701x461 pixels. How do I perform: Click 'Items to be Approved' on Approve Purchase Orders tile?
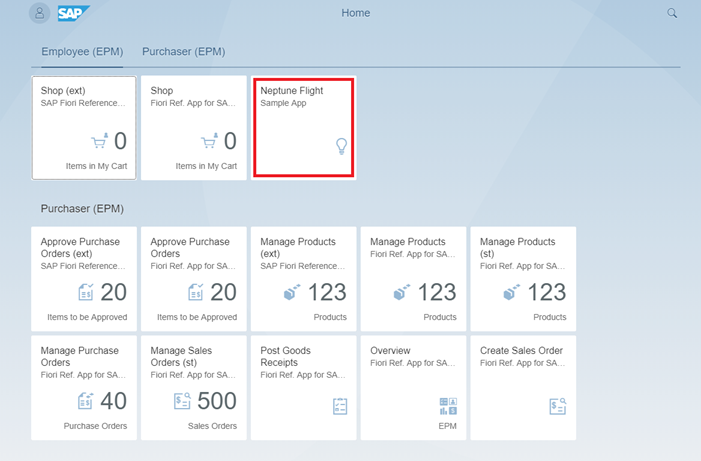tap(197, 317)
